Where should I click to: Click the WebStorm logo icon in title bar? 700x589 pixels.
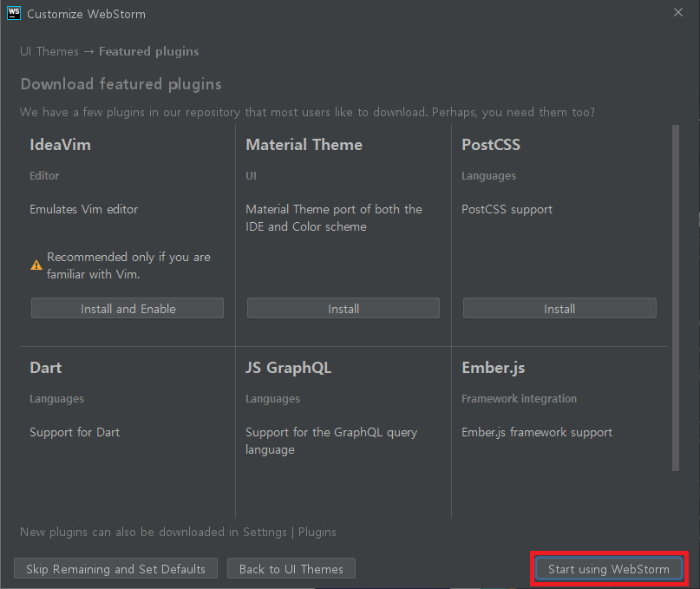pos(14,13)
